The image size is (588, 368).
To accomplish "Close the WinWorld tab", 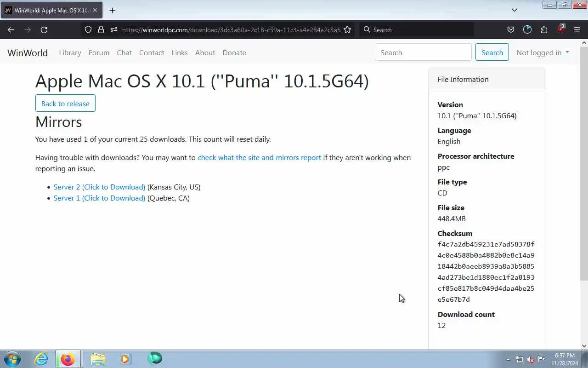I will pyautogui.click(x=95, y=10).
